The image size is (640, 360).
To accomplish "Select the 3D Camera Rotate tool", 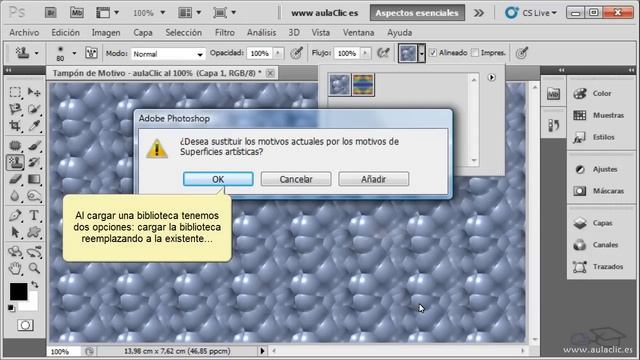I will pyautogui.click(x=34, y=251).
